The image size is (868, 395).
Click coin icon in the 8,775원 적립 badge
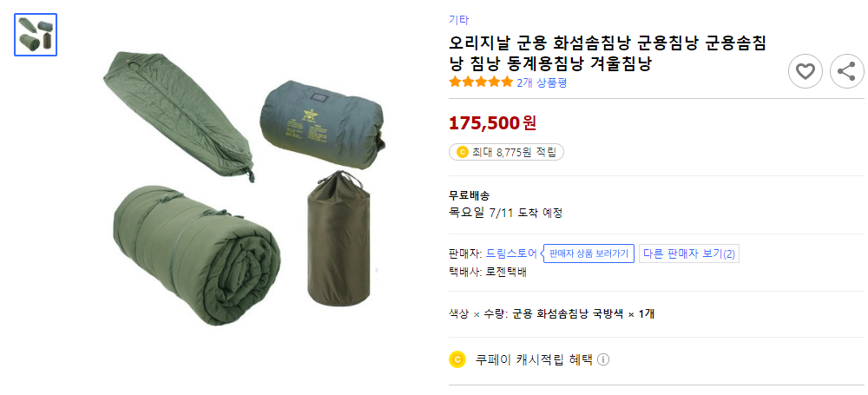coord(462,153)
